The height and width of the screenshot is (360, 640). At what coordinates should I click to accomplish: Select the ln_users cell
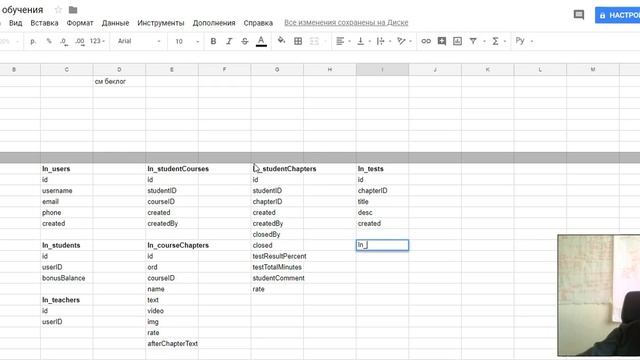point(67,169)
